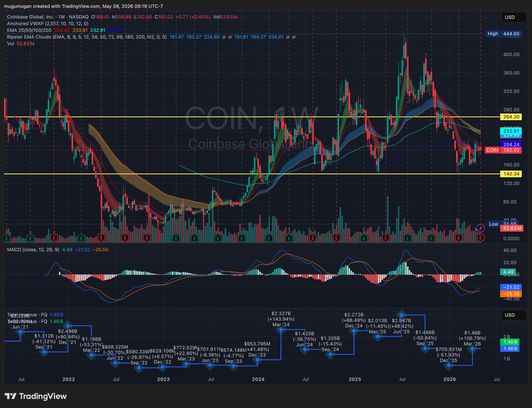Click the last red earnings marker at right edge
Viewport: 532px width, 408px height.
pyautogui.click(x=480, y=238)
